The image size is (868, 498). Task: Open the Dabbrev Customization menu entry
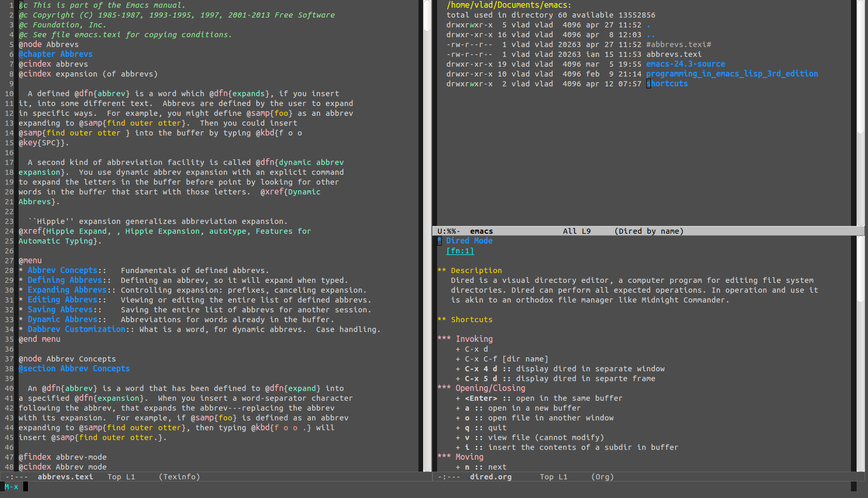click(76, 329)
